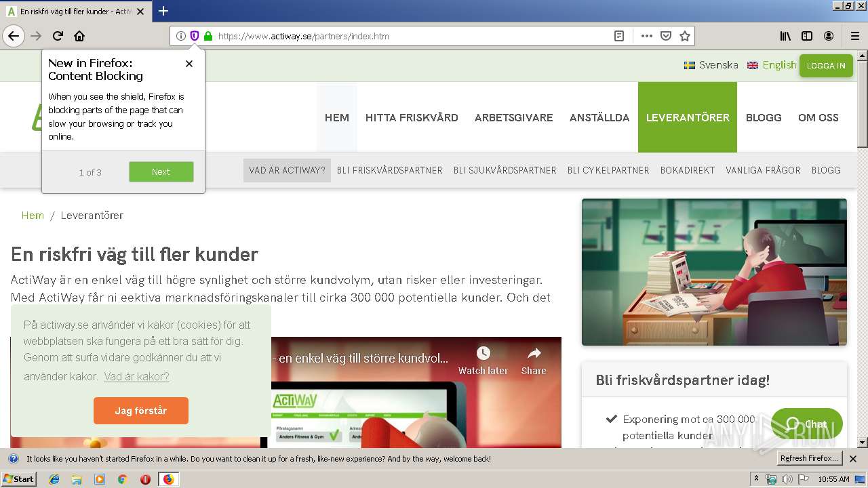
Task: Click the 'Bli friskvårdspartner idag!' heading
Action: click(683, 380)
